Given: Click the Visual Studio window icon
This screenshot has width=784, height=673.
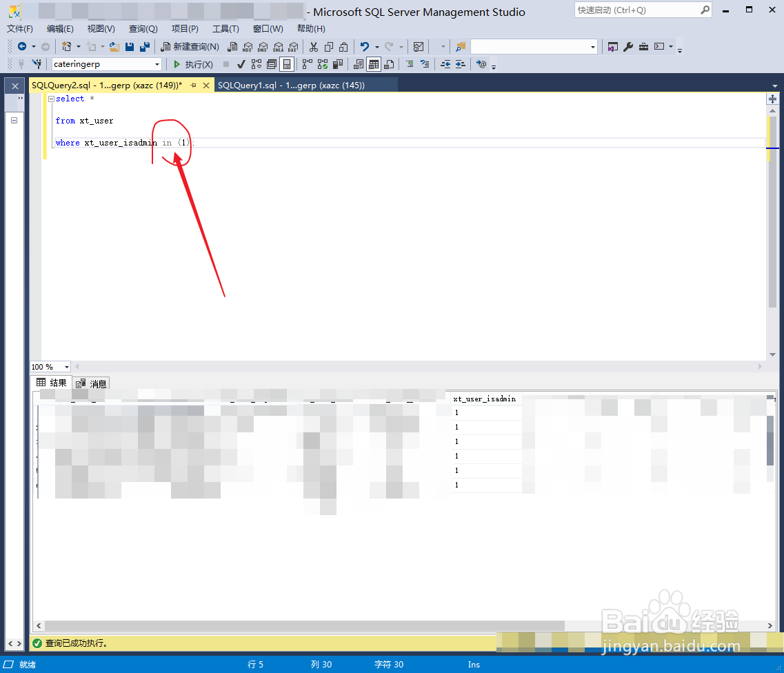Looking at the screenshot, I should [612, 46].
